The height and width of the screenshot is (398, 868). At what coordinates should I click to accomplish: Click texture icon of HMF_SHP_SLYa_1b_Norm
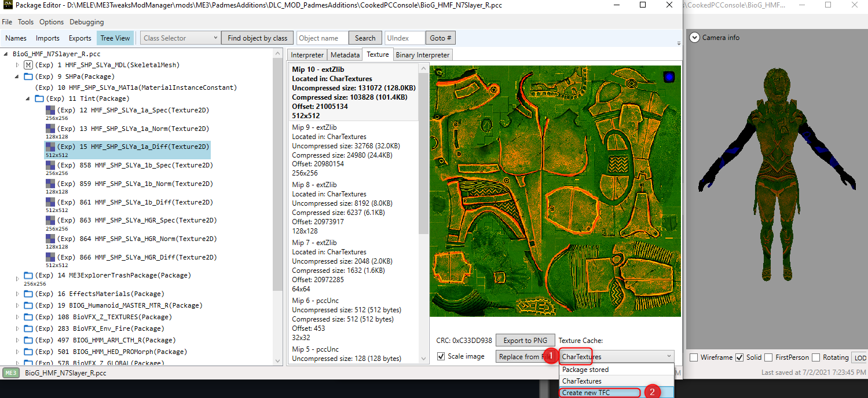coord(50,184)
